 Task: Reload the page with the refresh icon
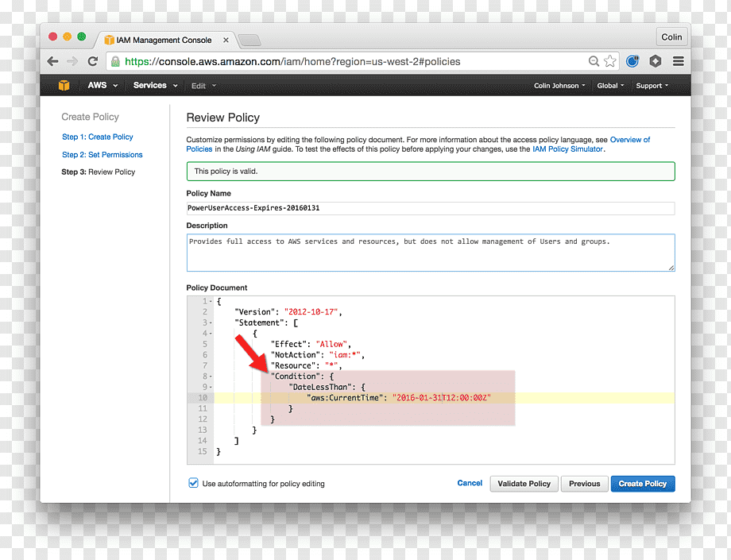(93, 61)
